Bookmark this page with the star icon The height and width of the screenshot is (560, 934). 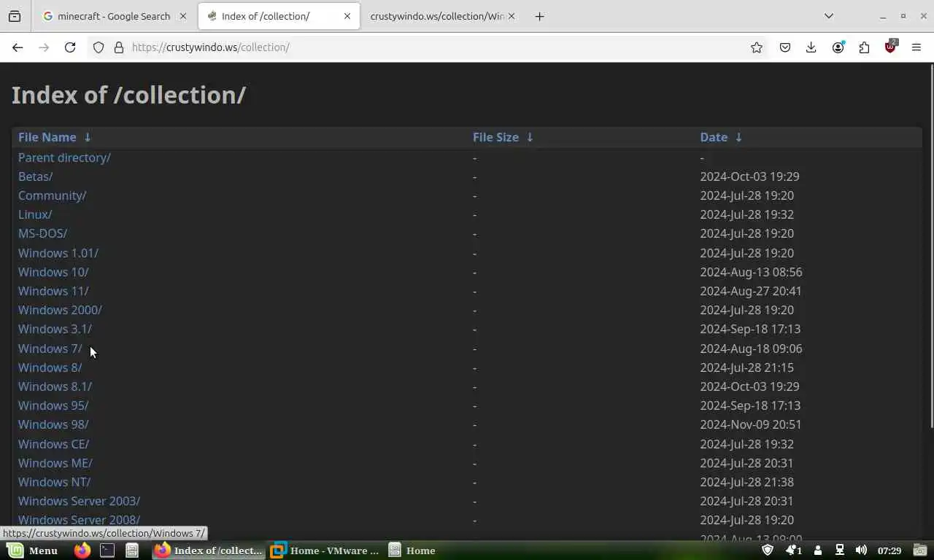757,47
